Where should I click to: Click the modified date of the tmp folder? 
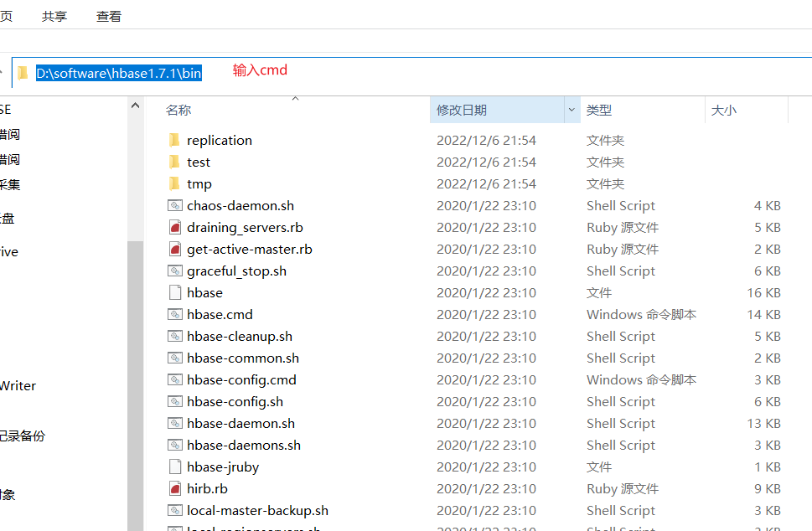(486, 183)
